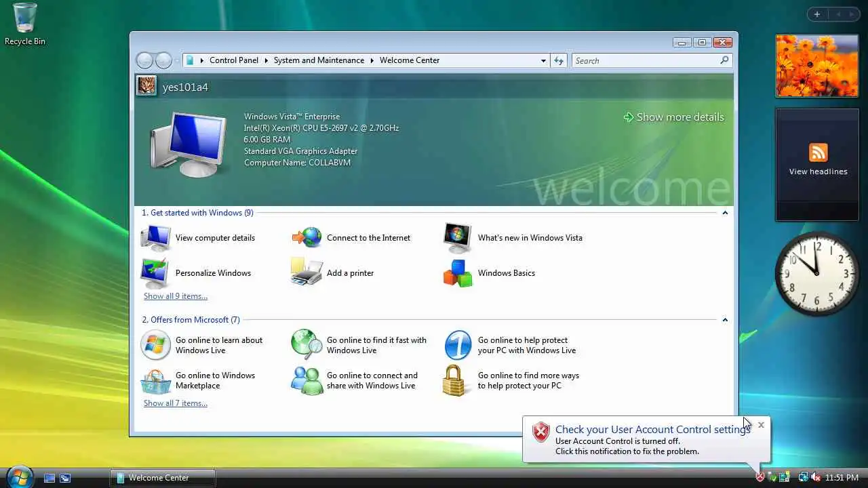Click the red security shield tray icon
The width and height of the screenshot is (868, 488).
click(760, 477)
